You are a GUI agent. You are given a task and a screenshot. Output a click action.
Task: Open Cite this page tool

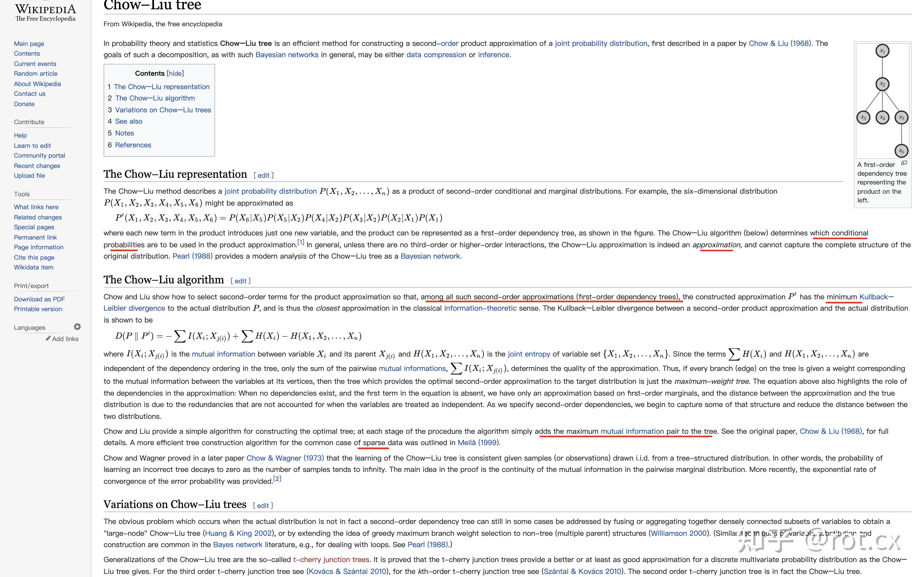click(34, 258)
